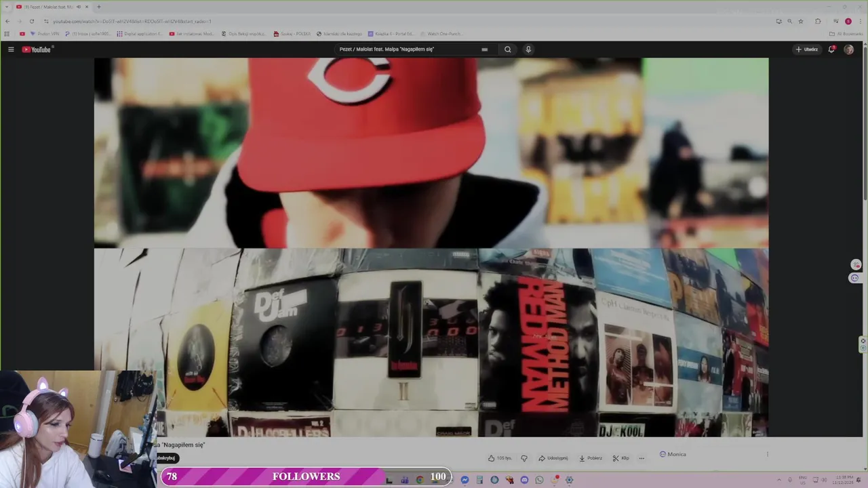Go to YouTube home via logo
The image size is (868, 488).
click(x=37, y=49)
